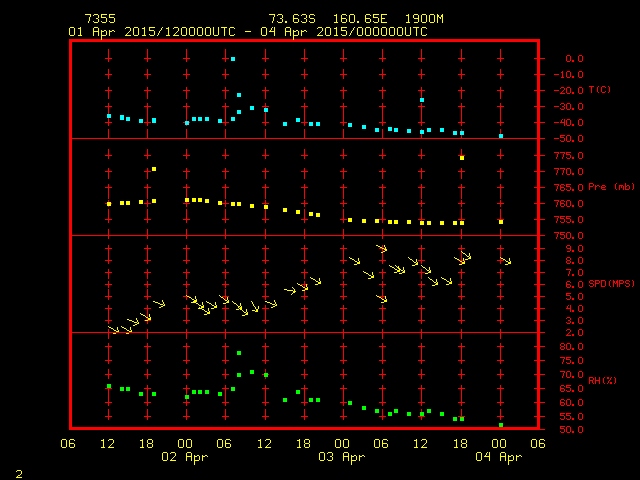Click the 6.0 wind speed tick label
Viewport: 640px width, 480px height.
point(574,284)
